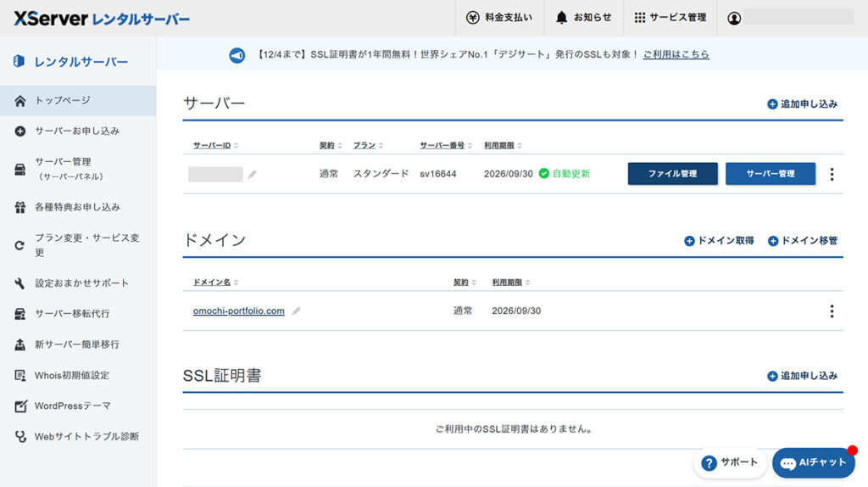
Task: Click the megaphone announcement icon
Action: click(237, 55)
